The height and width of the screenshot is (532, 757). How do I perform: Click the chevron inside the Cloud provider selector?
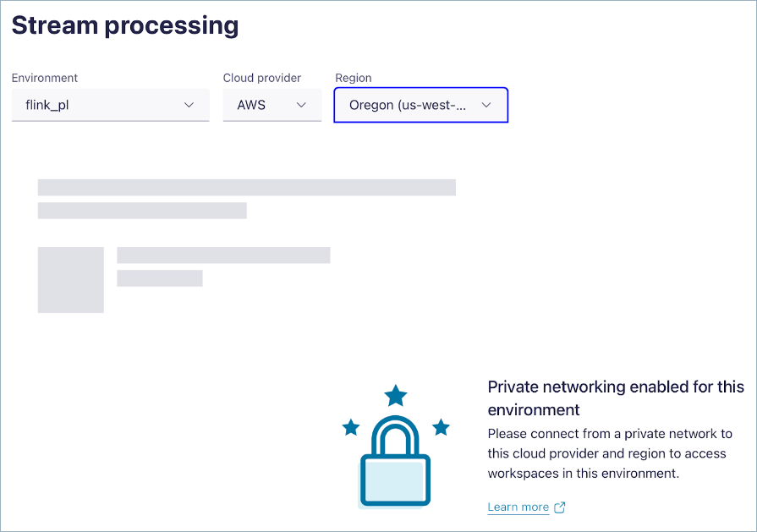point(301,105)
